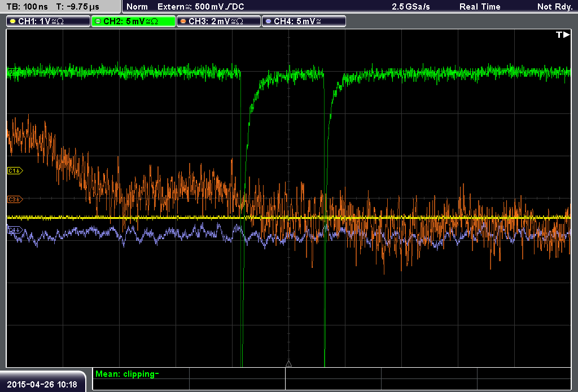This screenshot has height=392, width=578.
Task: Click the 2.5 GSa/s sample rate
Action: 411,7
